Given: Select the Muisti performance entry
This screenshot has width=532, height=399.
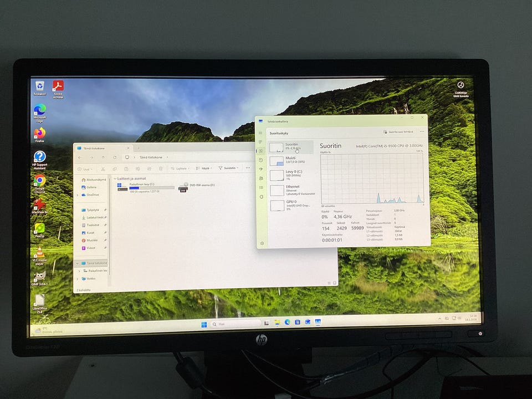Looking at the screenshot, I should [291, 160].
